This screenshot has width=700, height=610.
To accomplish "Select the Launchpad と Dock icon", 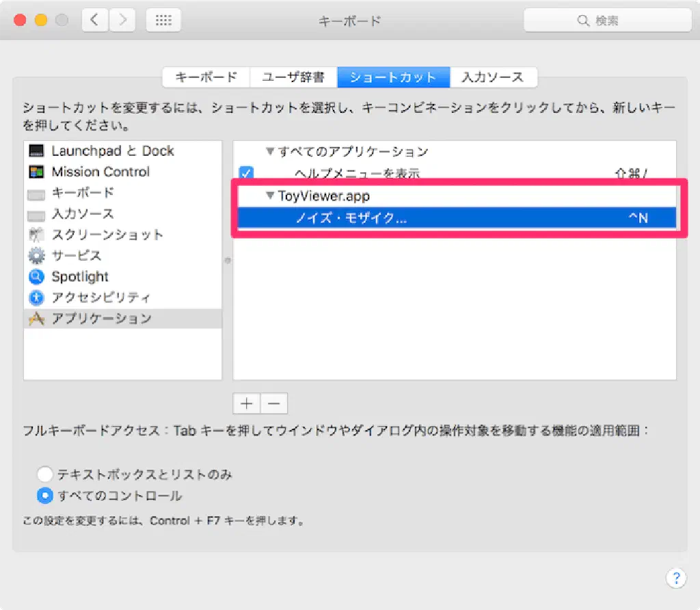I will [x=38, y=151].
